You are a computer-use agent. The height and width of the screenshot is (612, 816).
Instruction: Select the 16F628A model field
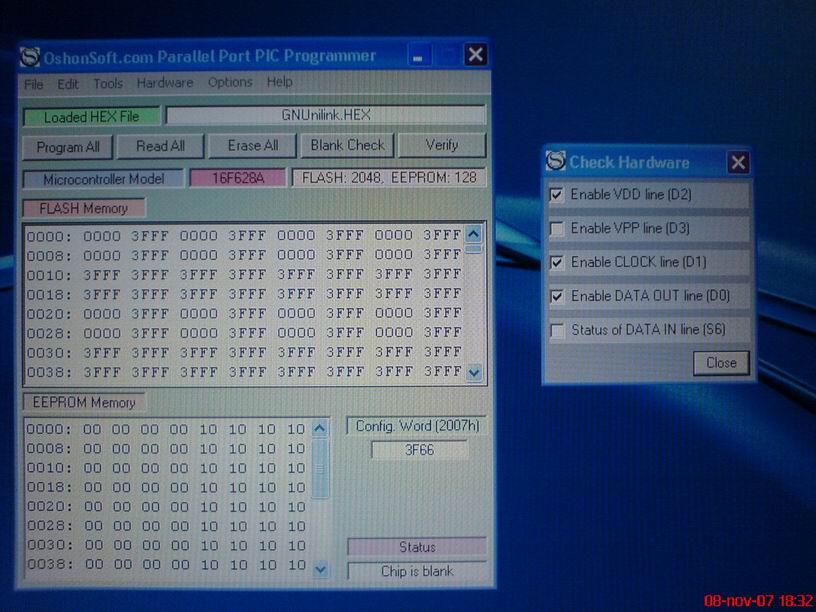pyautogui.click(x=238, y=178)
